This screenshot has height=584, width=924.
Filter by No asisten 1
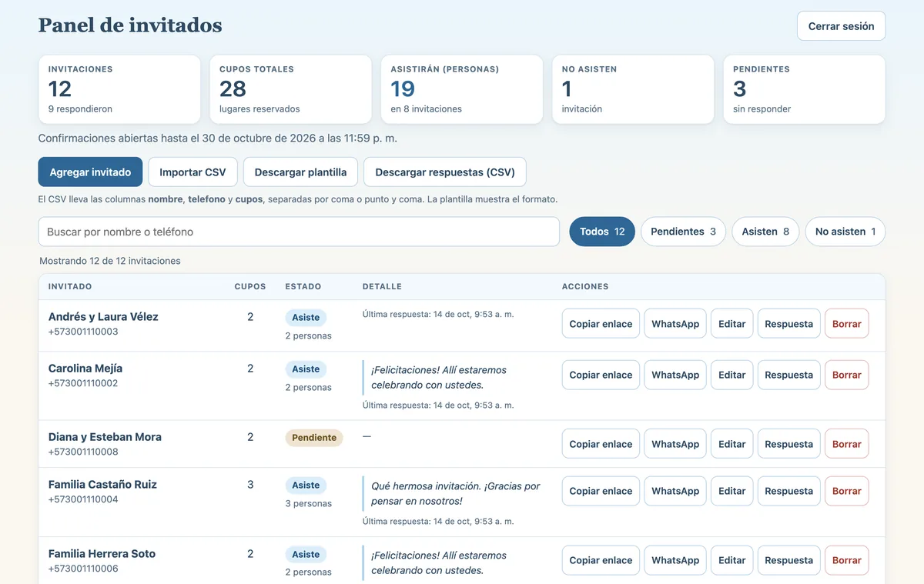point(845,232)
